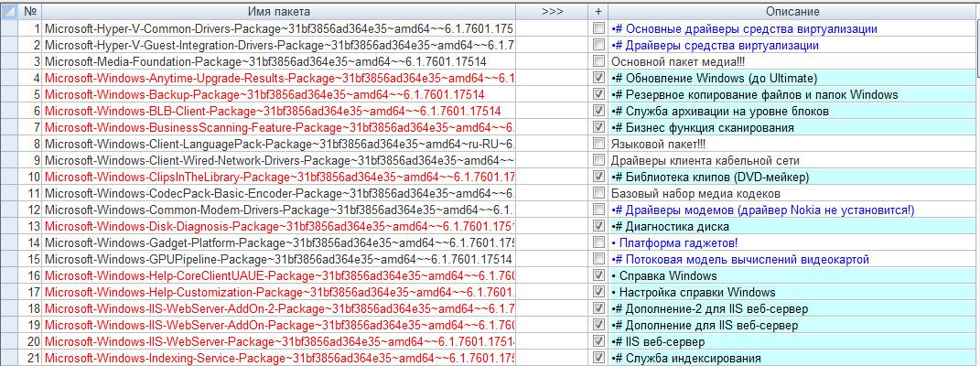Uncheck the Библиотека клипов (DVD-мейкер) checkbox
The height and width of the screenshot is (366, 980).
[x=598, y=177]
